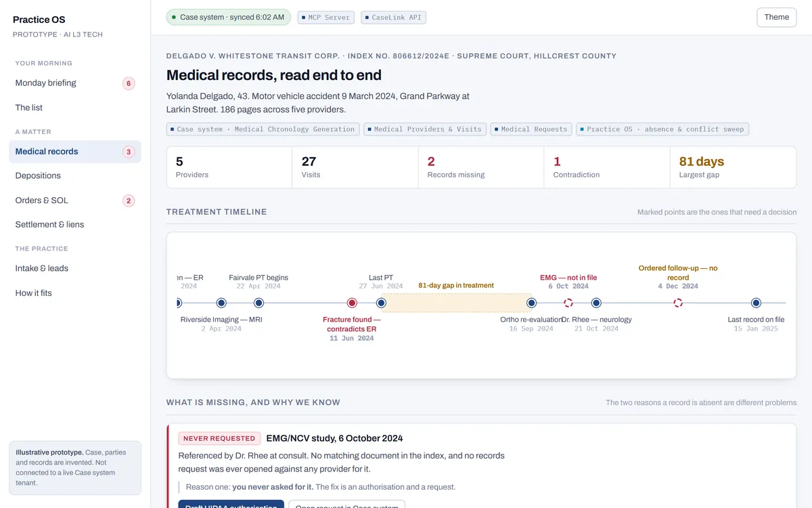Open Intake & leads page

pos(74,269)
